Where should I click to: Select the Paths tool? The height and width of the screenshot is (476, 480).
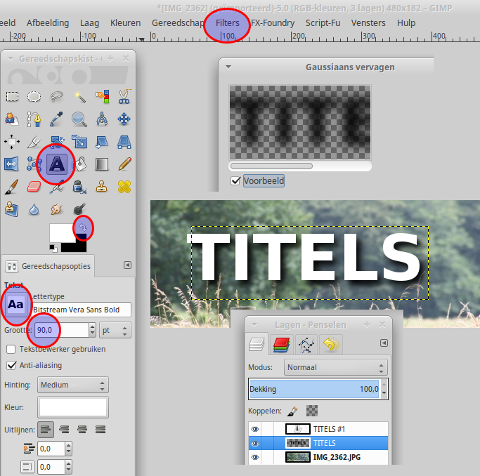click(x=34, y=119)
